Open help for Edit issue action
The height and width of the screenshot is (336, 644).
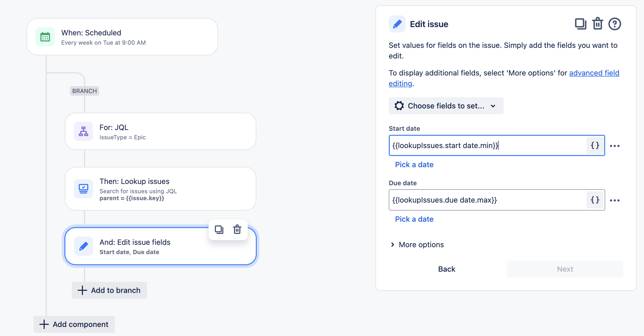point(615,24)
